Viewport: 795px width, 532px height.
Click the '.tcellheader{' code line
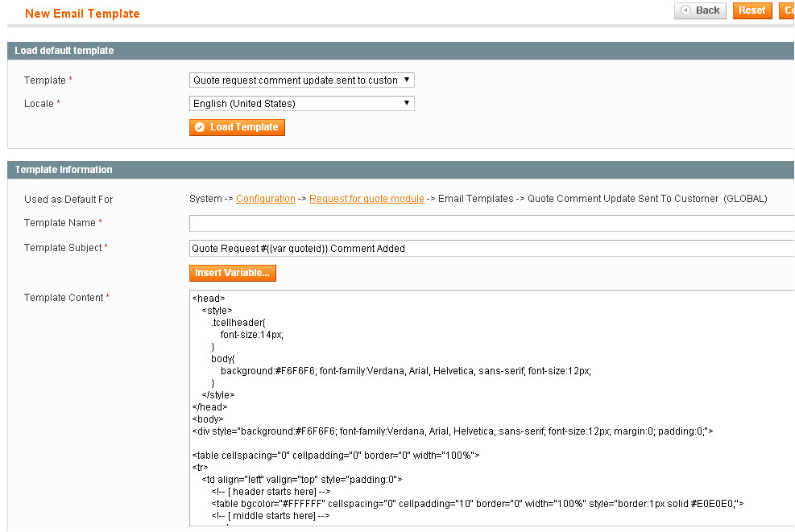click(x=238, y=323)
